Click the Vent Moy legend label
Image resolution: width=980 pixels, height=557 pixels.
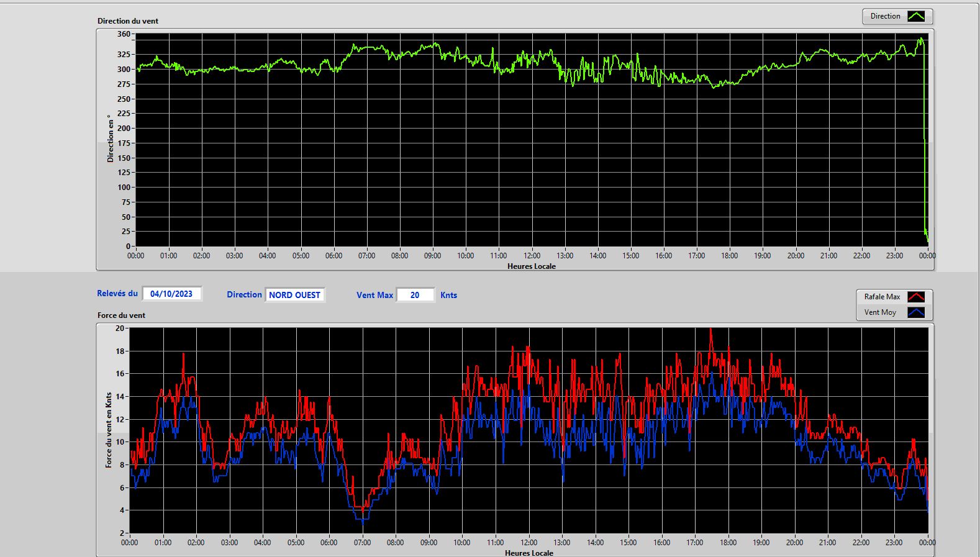coord(880,312)
